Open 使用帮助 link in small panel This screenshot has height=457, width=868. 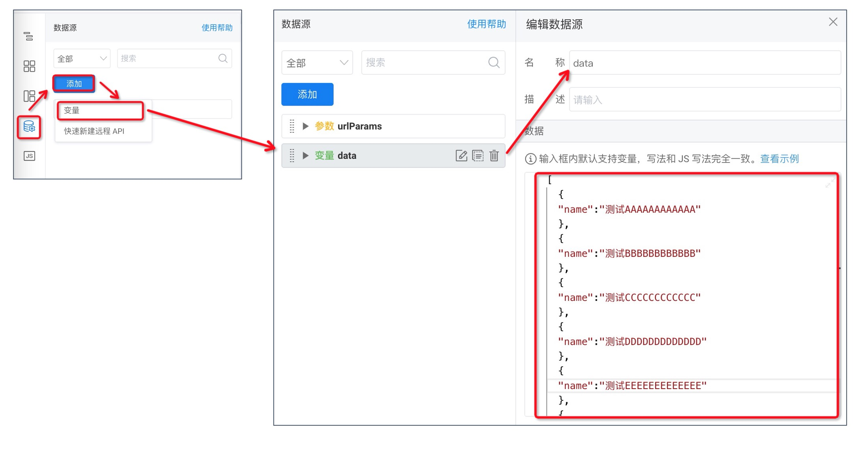pyautogui.click(x=217, y=28)
